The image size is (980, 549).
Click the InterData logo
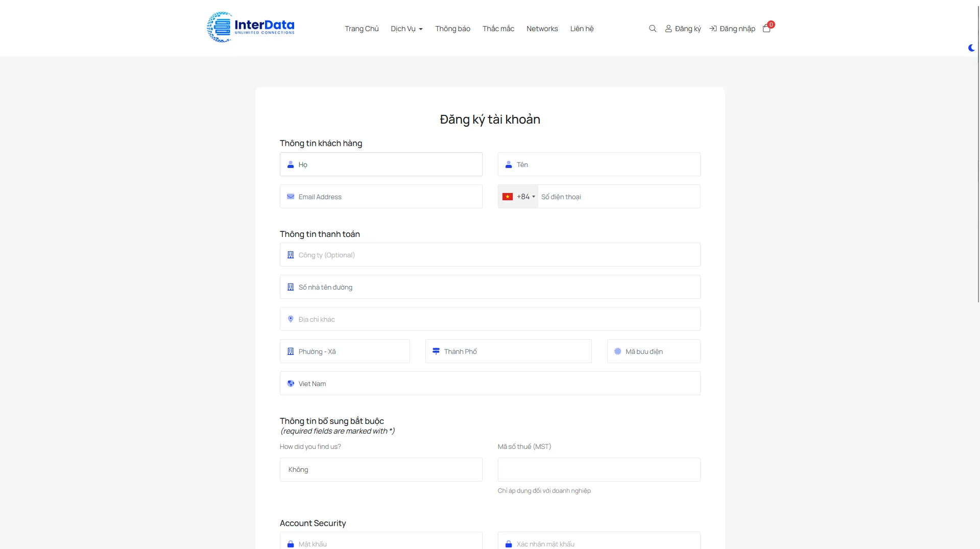(x=251, y=28)
